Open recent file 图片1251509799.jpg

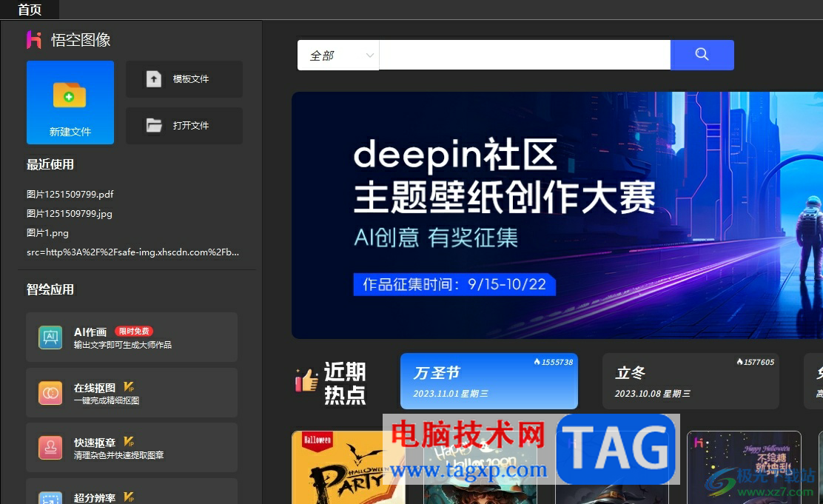[70, 214]
